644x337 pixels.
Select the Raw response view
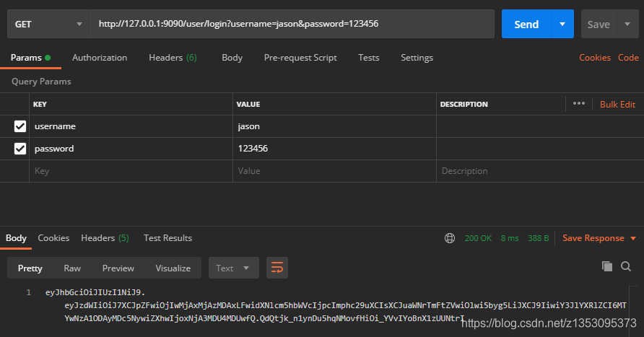tap(72, 268)
